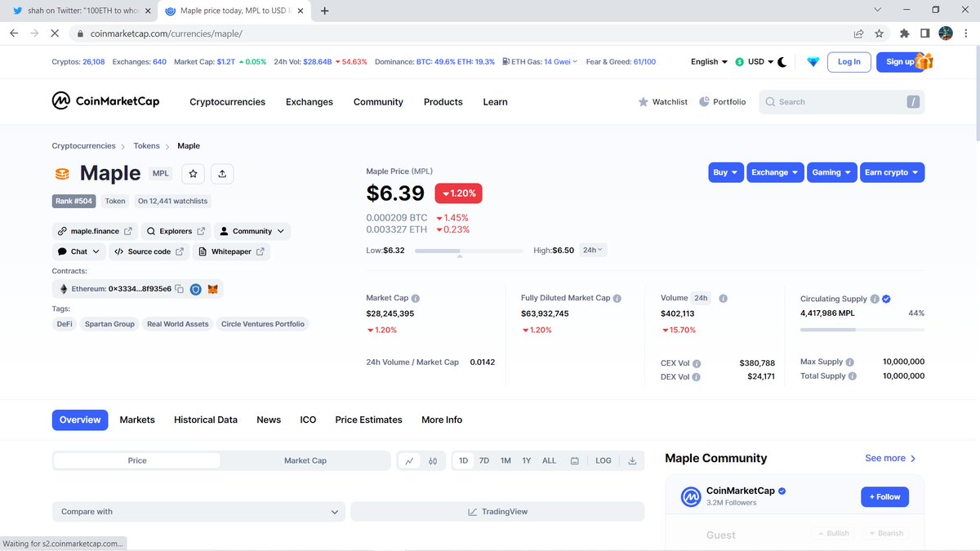Viewport: 980px width, 551px height.
Task: Click the Total Supply info icon
Action: tap(853, 376)
